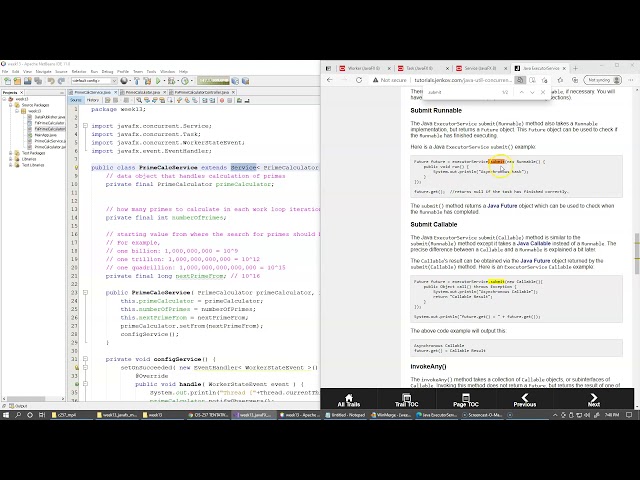Click the New Project icon in NetBeans toolbar

click(17, 81)
